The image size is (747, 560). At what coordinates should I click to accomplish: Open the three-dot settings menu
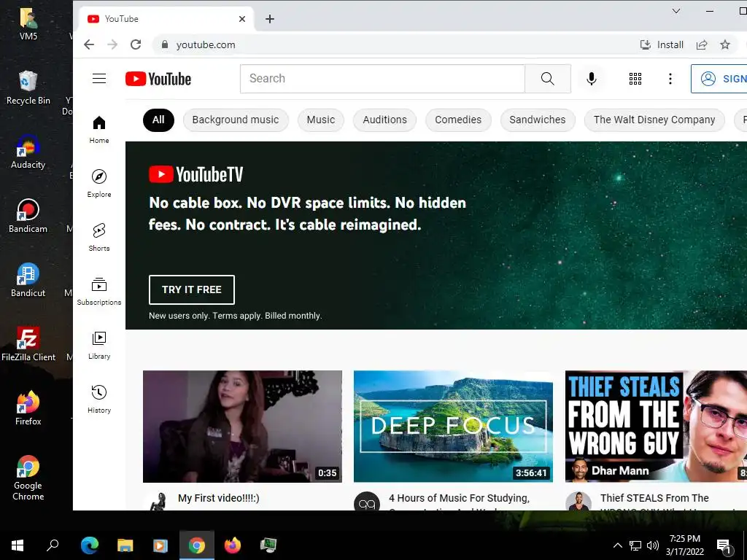point(670,79)
